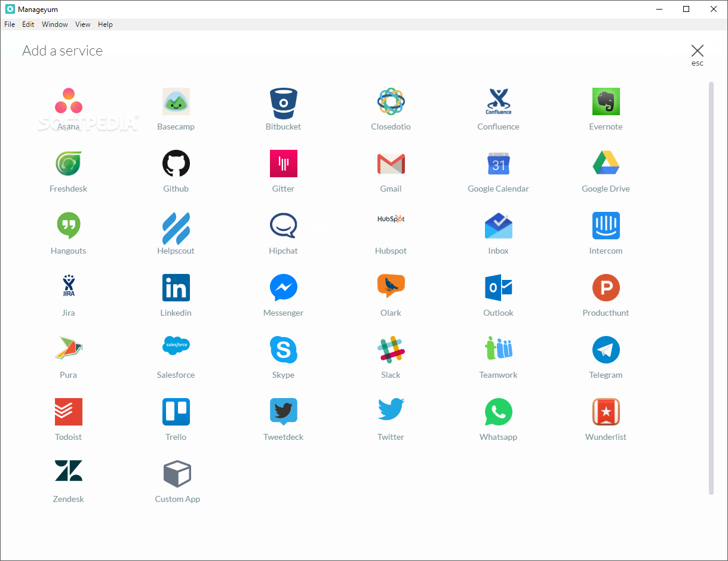Screen dimensions: 728x561
Task: Add the Gmail service
Action: (x=391, y=164)
